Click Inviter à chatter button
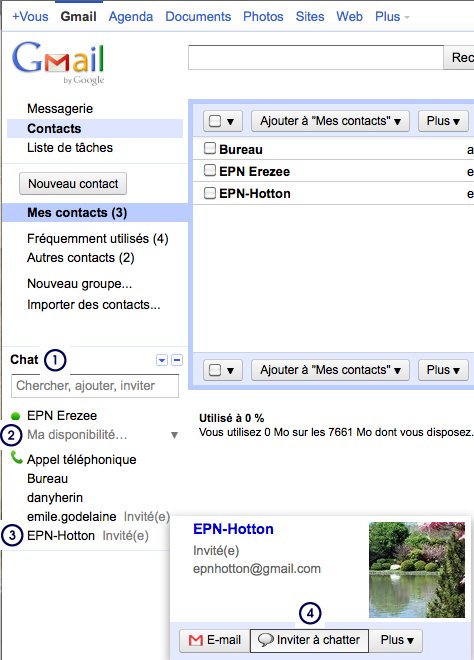This screenshot has height=660, width=474. coord(309,640)
